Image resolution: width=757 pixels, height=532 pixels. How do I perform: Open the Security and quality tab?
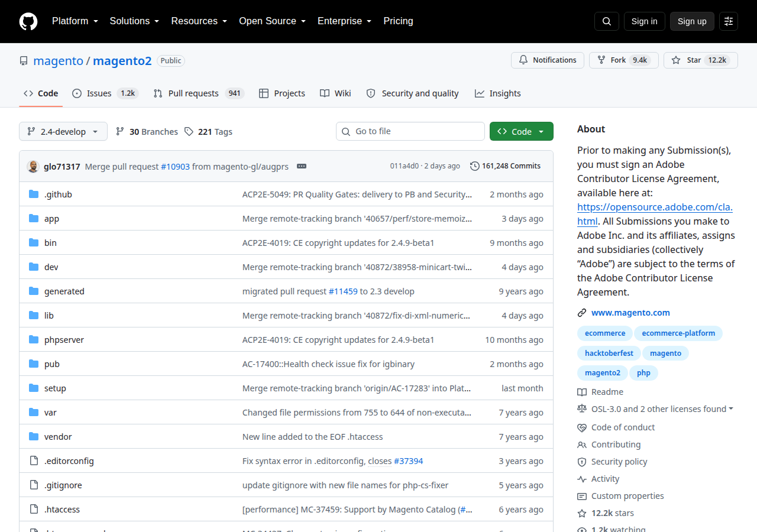coord(412,93)
